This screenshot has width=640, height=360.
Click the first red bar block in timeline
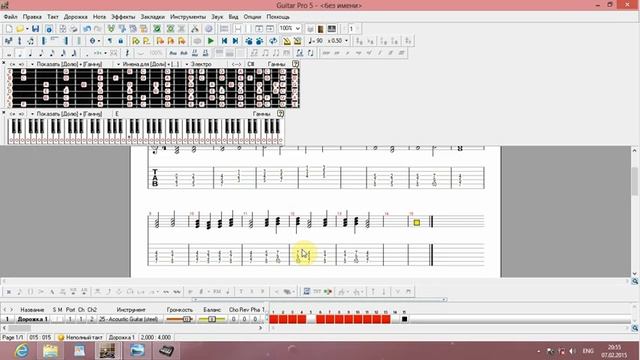(x=273, y=319)
